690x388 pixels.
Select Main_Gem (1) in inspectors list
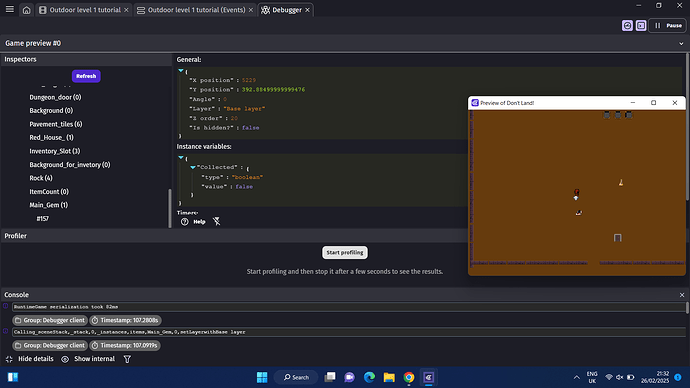pyautogui.click(x=48, y=205)
